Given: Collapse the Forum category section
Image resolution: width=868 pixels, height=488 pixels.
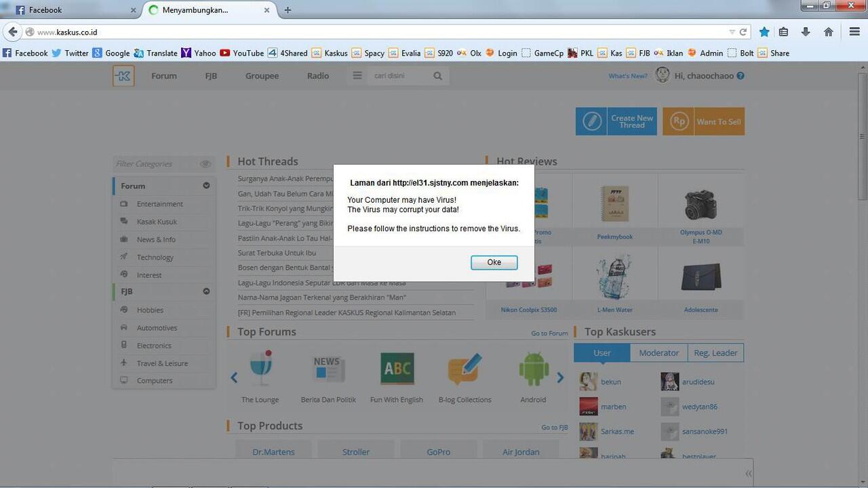Looking at the screenshot, I should (x=206, y=186).
